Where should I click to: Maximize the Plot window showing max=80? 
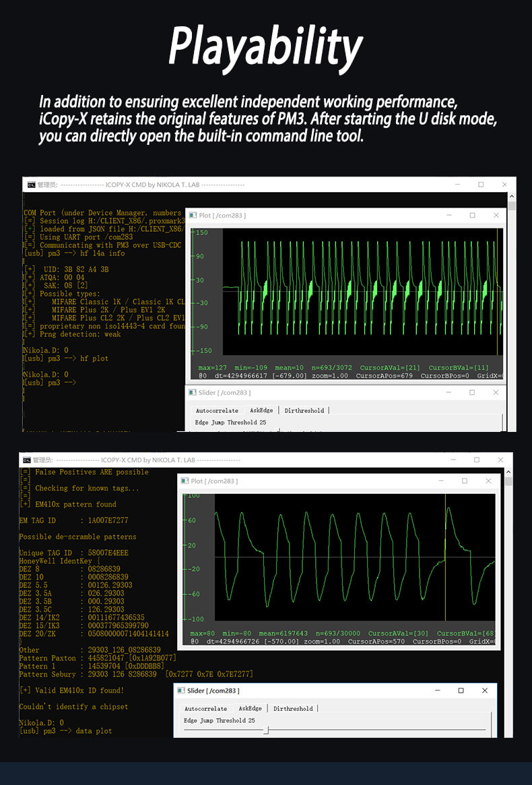tap(465, 480)
